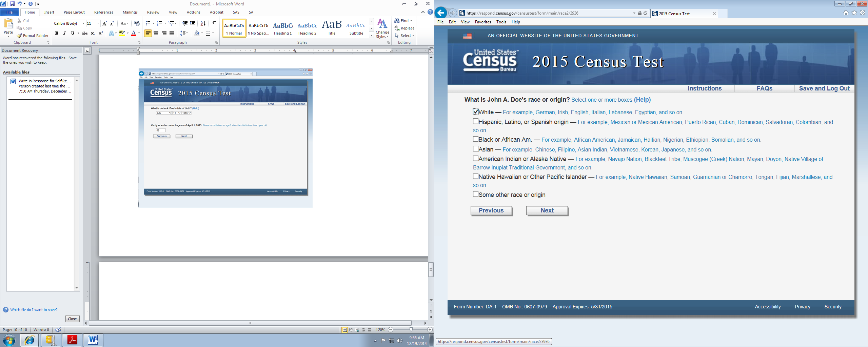Open the font size dropdown

98,23
